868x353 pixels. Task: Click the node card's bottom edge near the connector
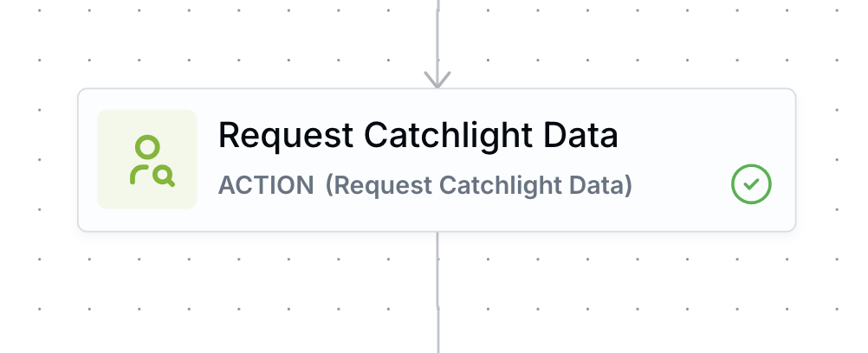[x=437, y=231]
